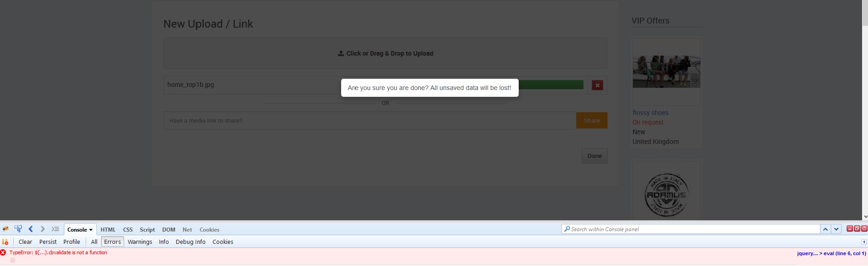Filter console by Cookies messages
The image size is (868, 266).
[223, 242]
